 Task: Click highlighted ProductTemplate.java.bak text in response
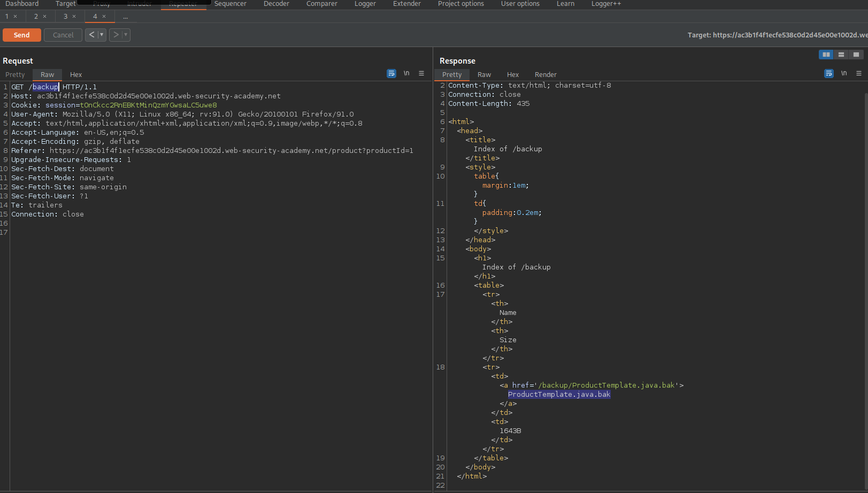[x=559, y=395]
